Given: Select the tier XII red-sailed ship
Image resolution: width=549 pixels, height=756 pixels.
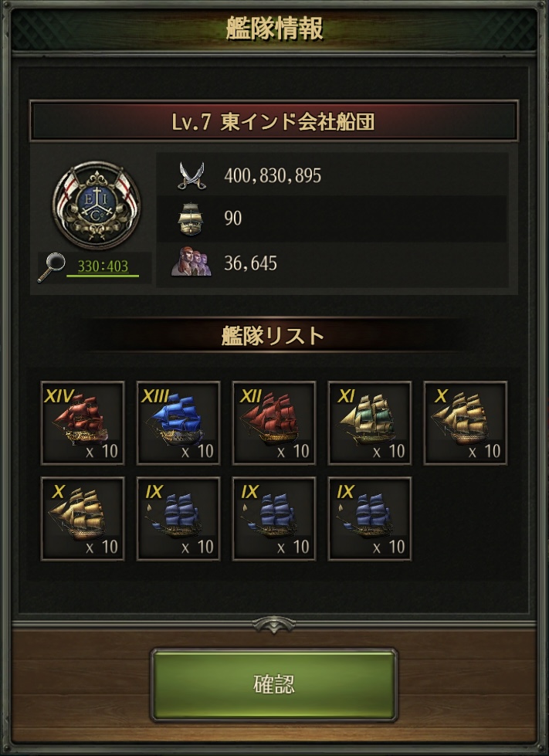Looking at the screenshot, I should [274, 423].
